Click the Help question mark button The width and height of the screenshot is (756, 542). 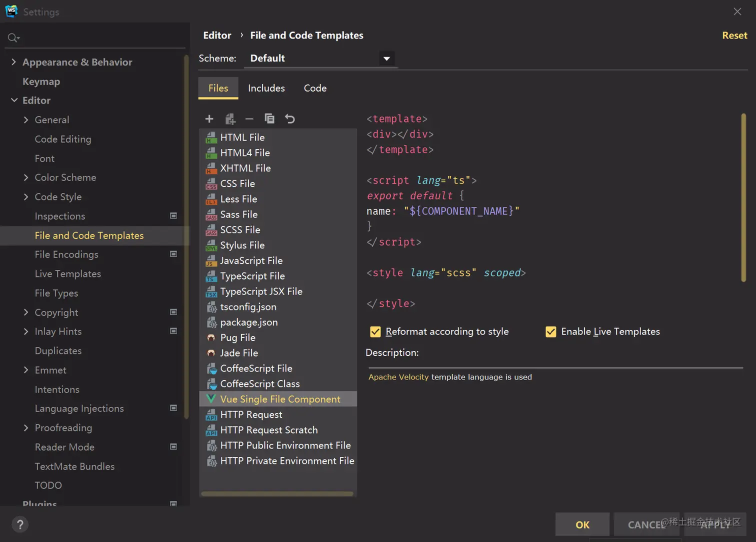coord(20,524)
